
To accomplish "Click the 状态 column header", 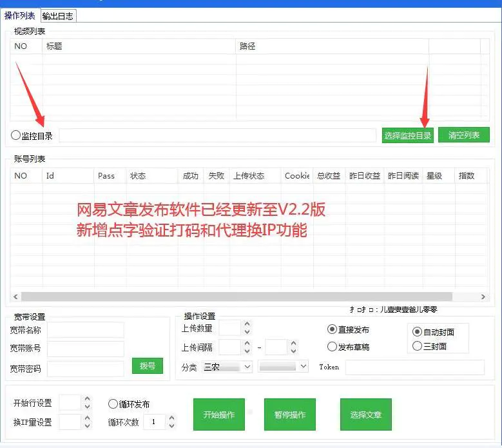I will coord(152,176).
